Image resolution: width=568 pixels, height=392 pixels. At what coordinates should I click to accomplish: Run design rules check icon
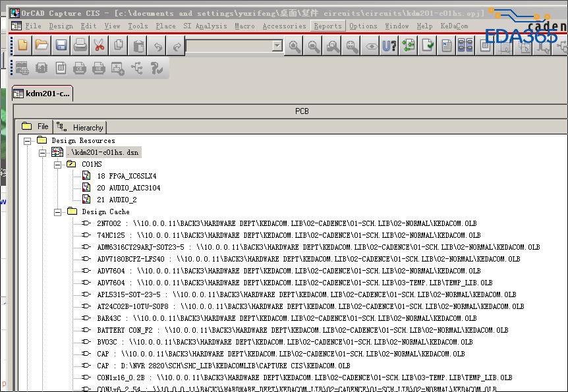click(428, 45)
